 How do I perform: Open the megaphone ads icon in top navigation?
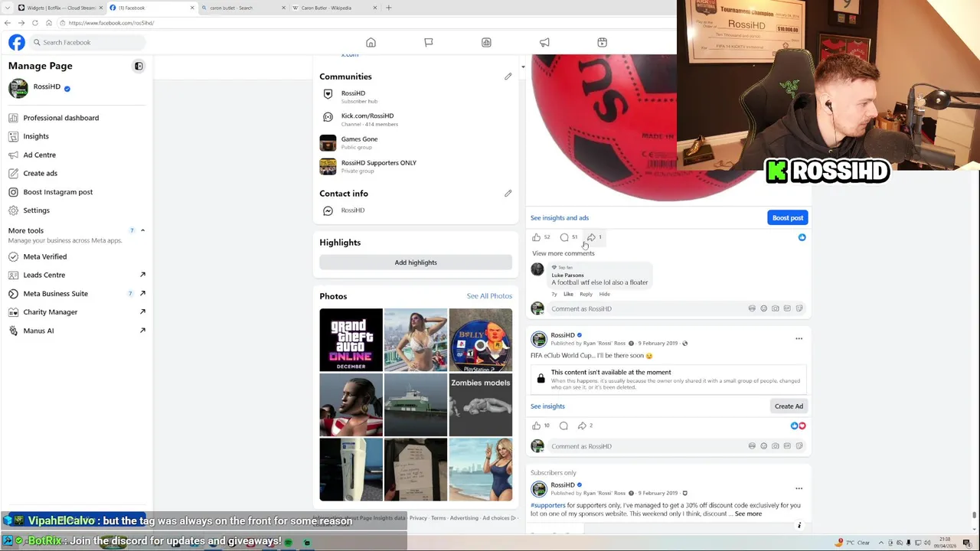544,42
